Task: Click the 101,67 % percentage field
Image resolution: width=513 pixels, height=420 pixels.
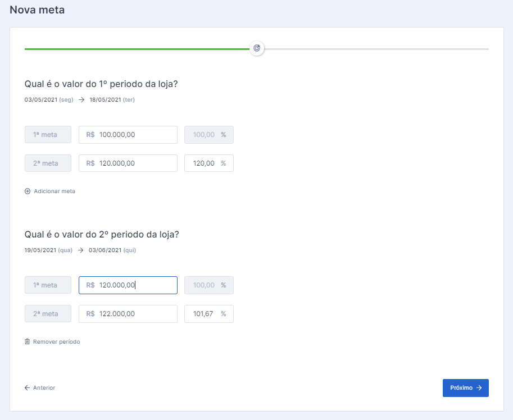Action: click(x=208, y=313)
